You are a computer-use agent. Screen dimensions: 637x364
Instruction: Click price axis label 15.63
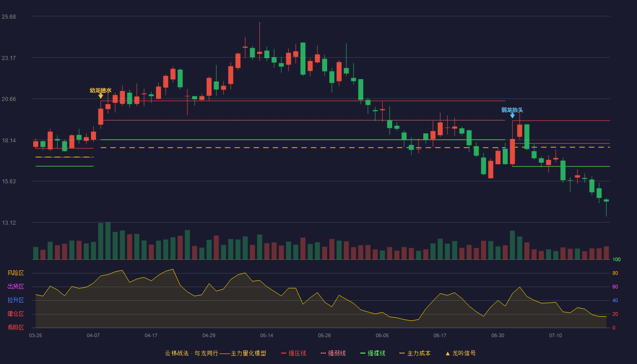click(9, 182)
